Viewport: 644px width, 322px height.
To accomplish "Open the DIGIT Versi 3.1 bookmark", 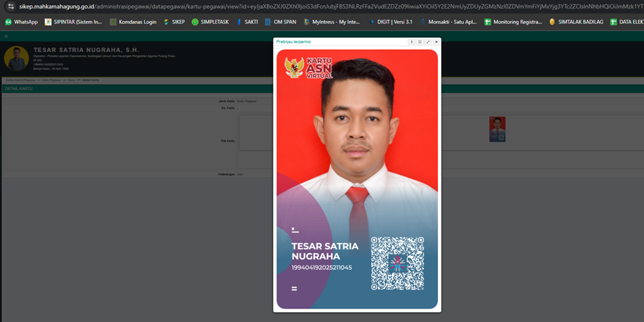I will pos(391,22).
